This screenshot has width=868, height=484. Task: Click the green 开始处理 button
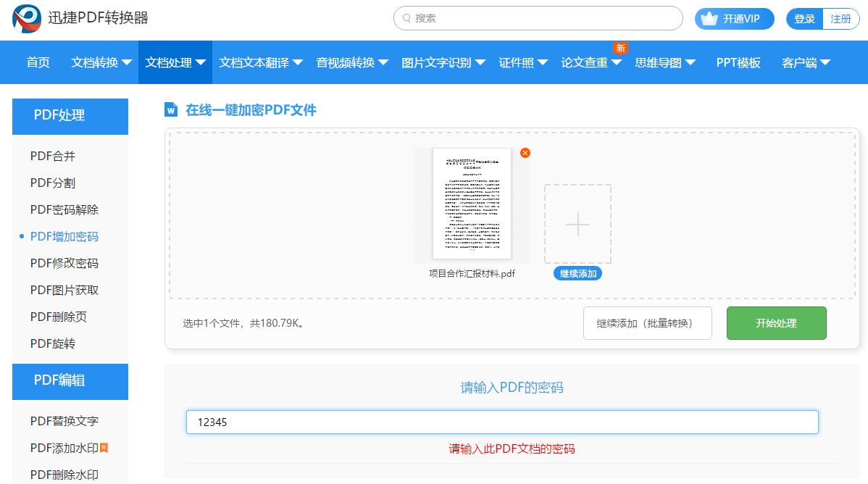tap(776, 323)
